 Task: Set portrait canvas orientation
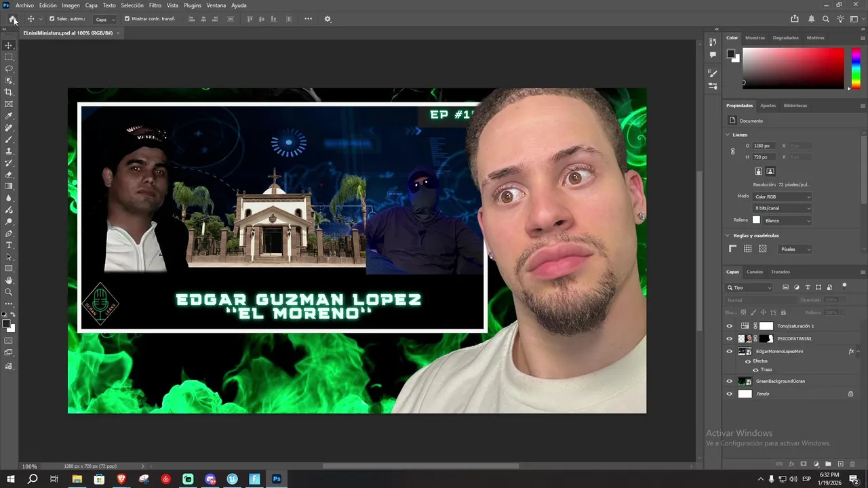click(759, 171)
